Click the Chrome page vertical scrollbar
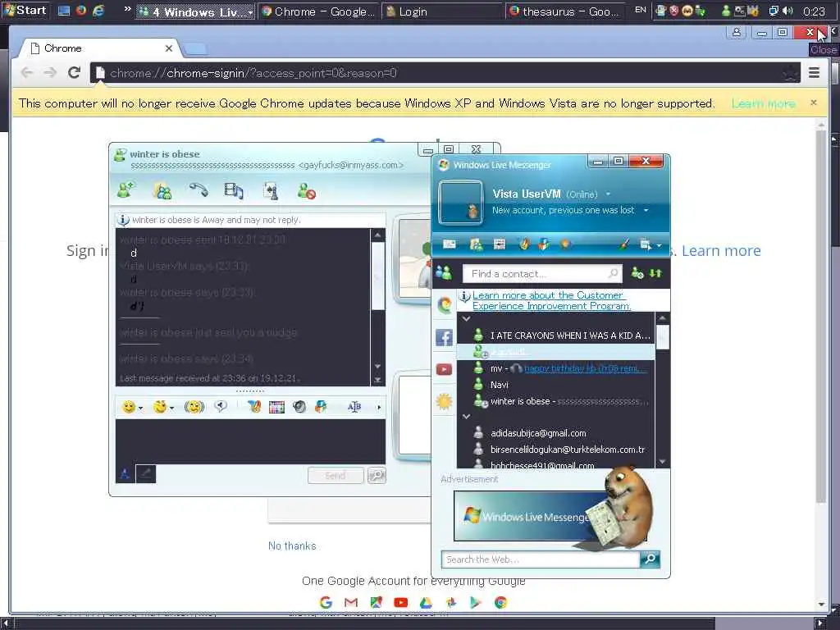 820,316
